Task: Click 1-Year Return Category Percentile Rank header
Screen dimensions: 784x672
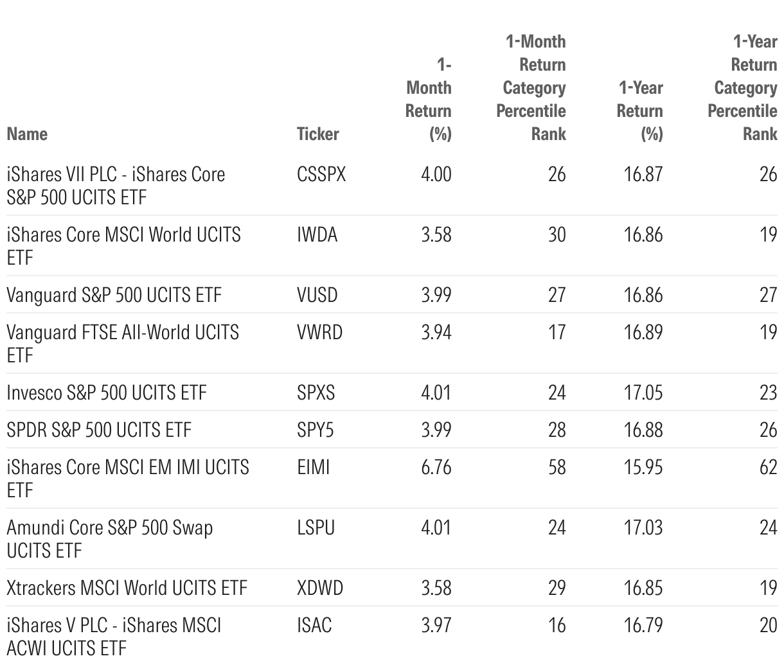Action: click(744, 87)
